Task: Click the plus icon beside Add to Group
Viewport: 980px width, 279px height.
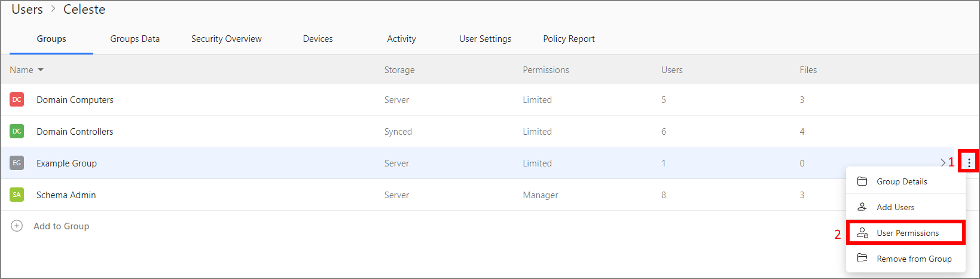Action: pyautogui.click(x=17, y=226)
